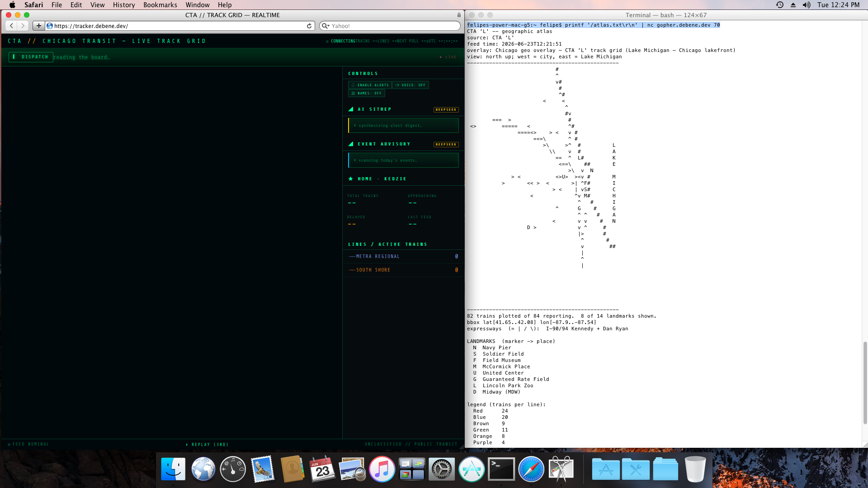This screenshot has height=488, width=868.
Task: Click the Home Kedzie star icon
Action: [351, 179]
